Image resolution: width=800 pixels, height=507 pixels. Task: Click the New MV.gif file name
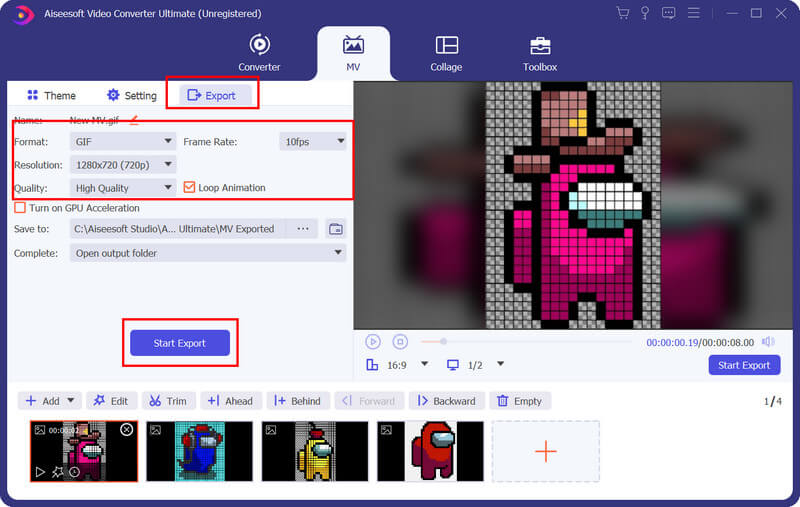coord(94,120)
